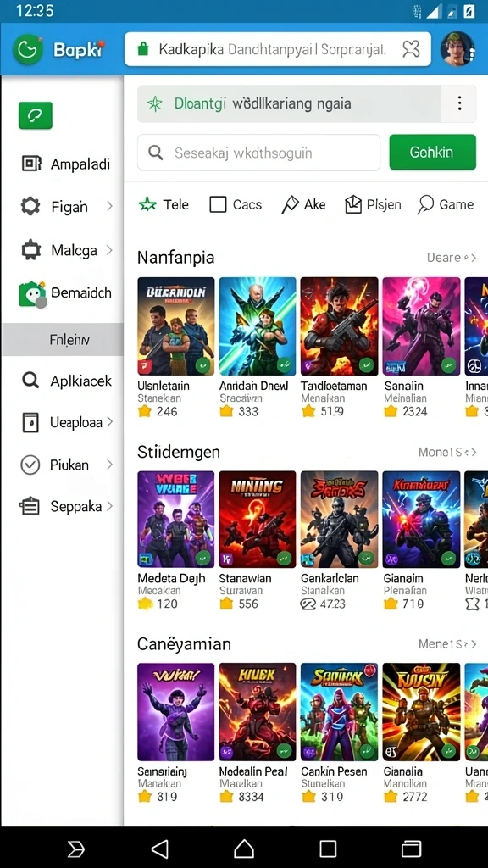Click the Nanfanpia section heading
Image resolution: width=488 pixels, height=868 pixels.
coord(176,258)
